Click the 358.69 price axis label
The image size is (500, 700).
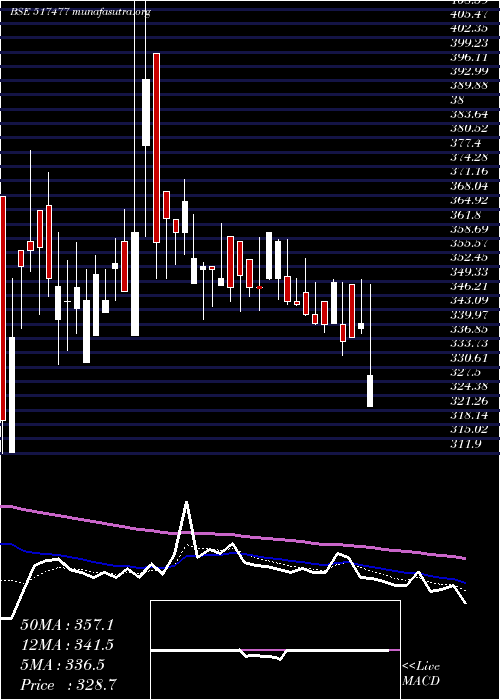[469, 229]
